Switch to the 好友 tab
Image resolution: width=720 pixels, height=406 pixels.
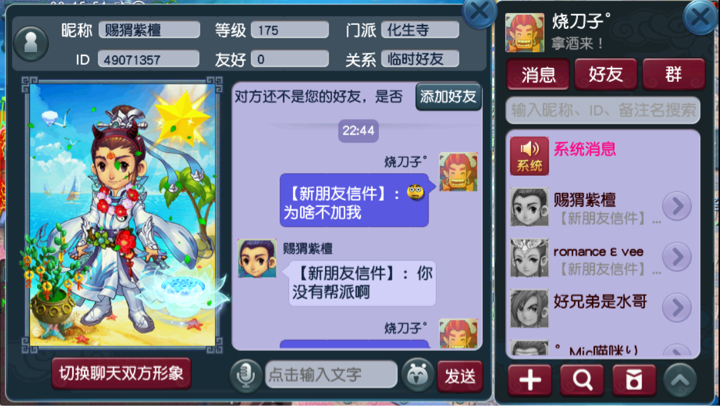point(606,74)
